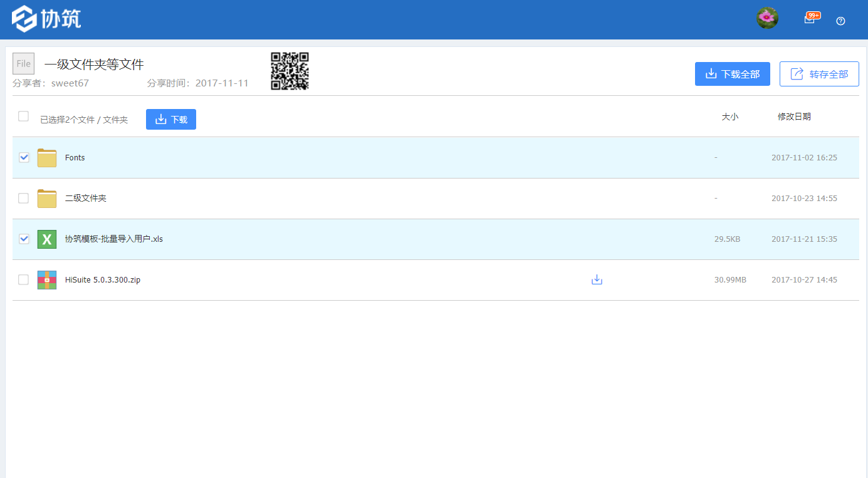
Task: Uncheck the Fonts folder checkbox
Action: pyautogui.click(x=24, y=157)
